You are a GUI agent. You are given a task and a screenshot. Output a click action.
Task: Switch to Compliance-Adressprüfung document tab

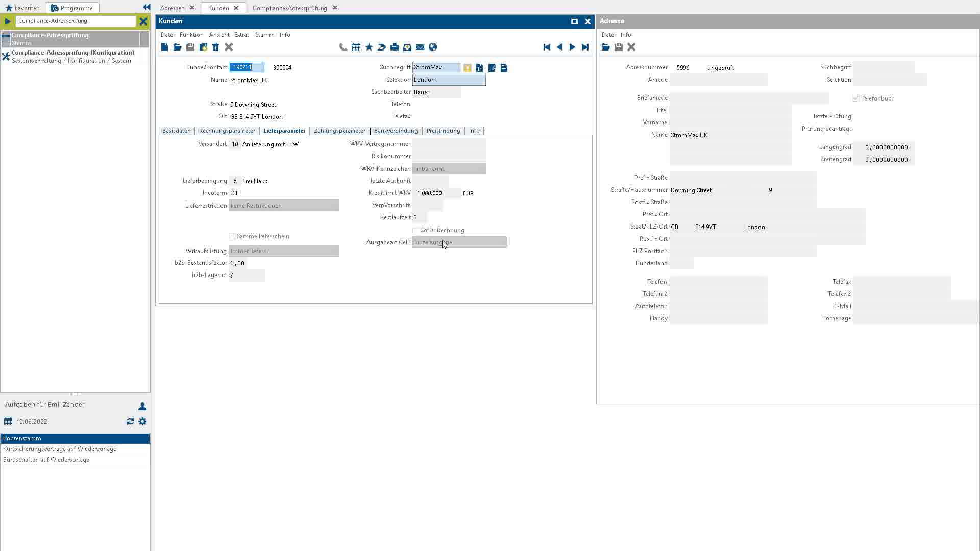290,8
